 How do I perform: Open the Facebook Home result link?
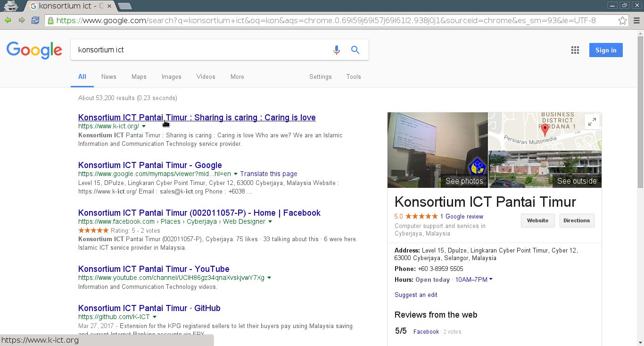pos(199,213)
